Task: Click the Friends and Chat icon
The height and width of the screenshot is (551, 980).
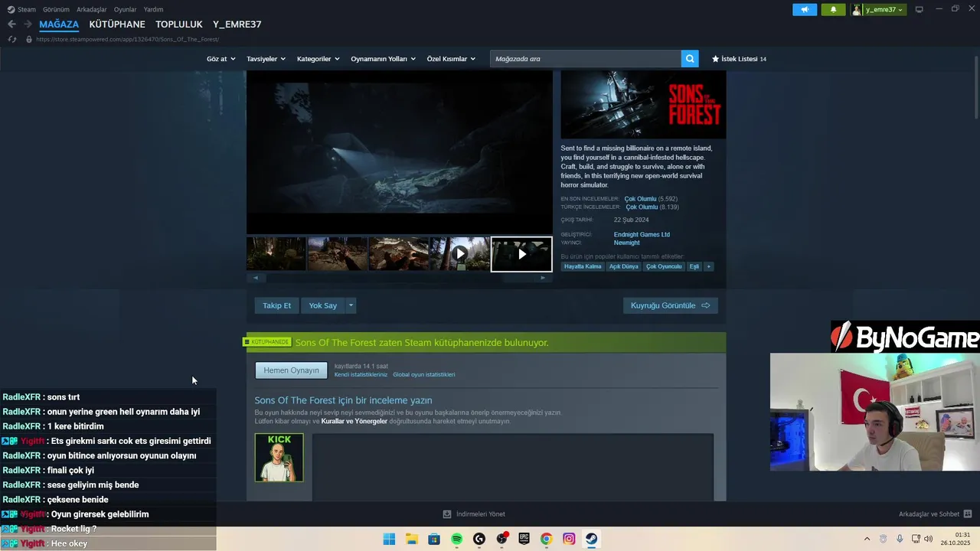Action: coord(968,514)
